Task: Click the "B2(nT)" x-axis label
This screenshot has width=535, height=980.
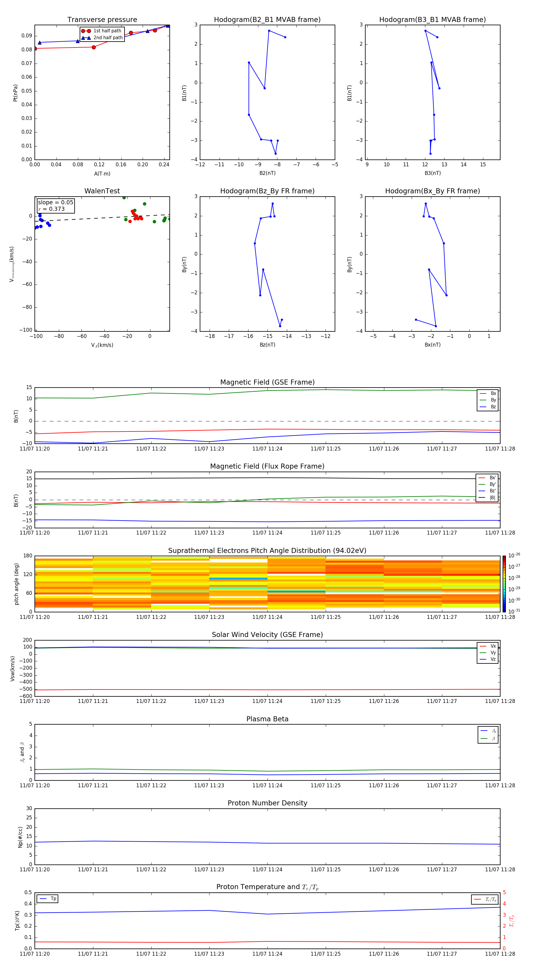Action: [267, 173]
